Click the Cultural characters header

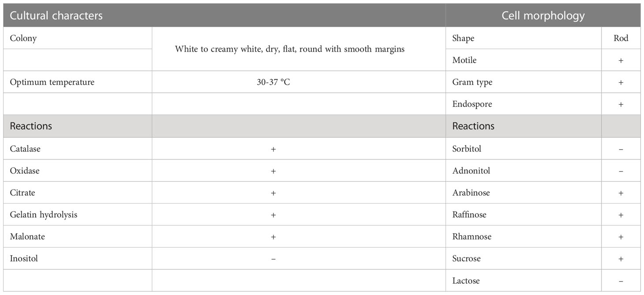pyautogui.click(x=56, y=16)
